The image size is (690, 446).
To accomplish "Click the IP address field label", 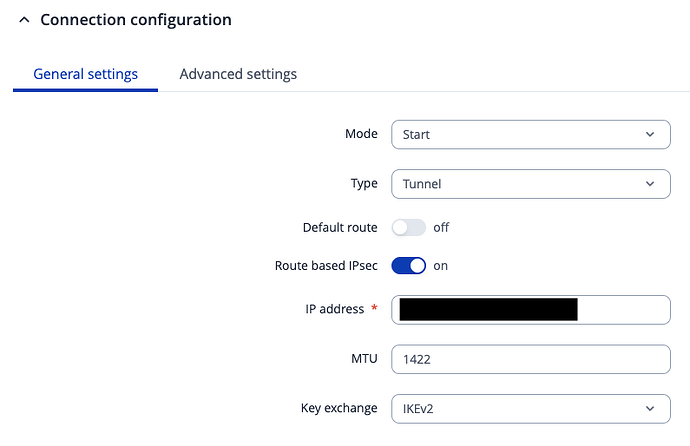I will point(335,310).
